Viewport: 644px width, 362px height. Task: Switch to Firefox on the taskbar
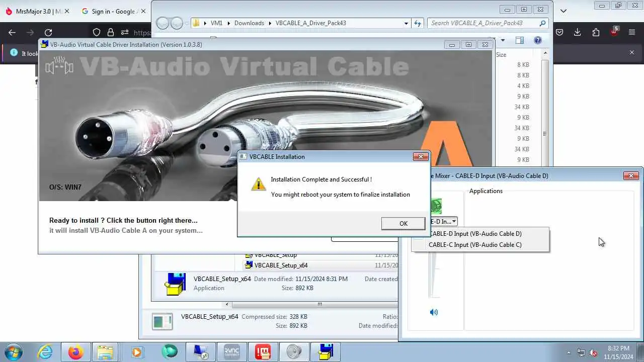tap(76, 352)
